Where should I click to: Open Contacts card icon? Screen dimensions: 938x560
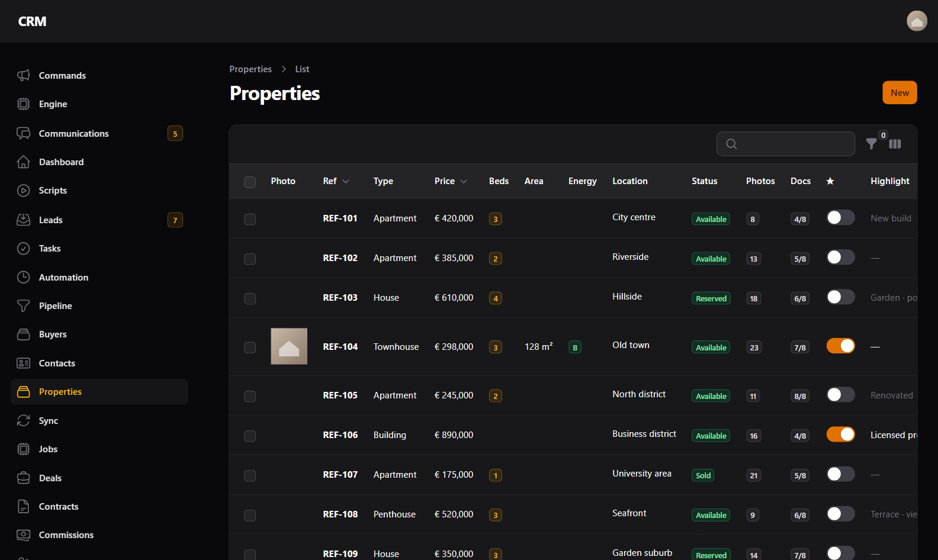coord(23,363)
